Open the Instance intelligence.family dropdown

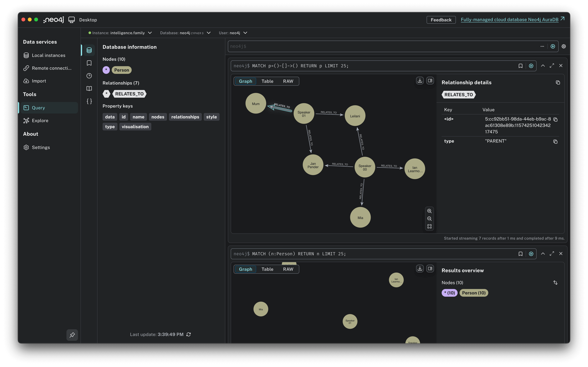150,33
